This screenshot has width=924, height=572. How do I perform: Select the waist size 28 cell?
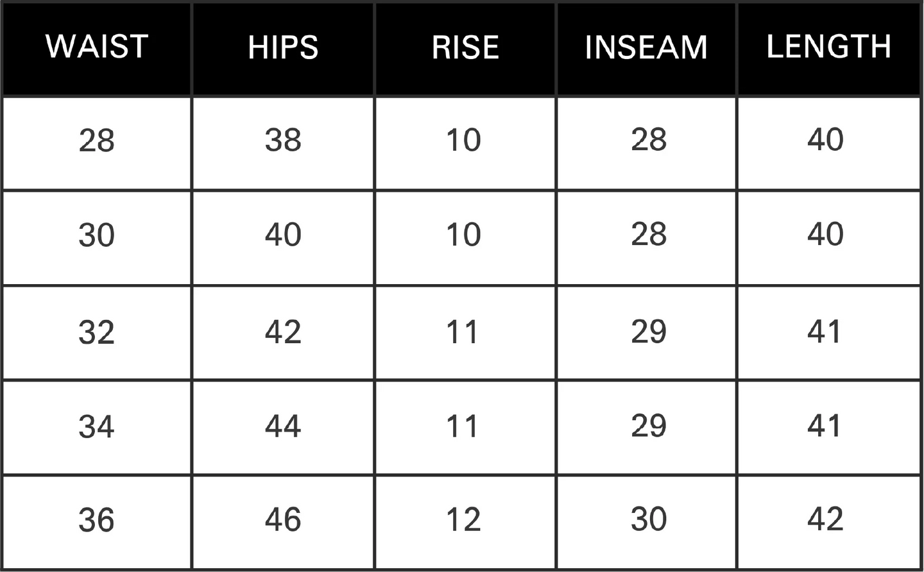pyautogui.click(x=97, y=140)
